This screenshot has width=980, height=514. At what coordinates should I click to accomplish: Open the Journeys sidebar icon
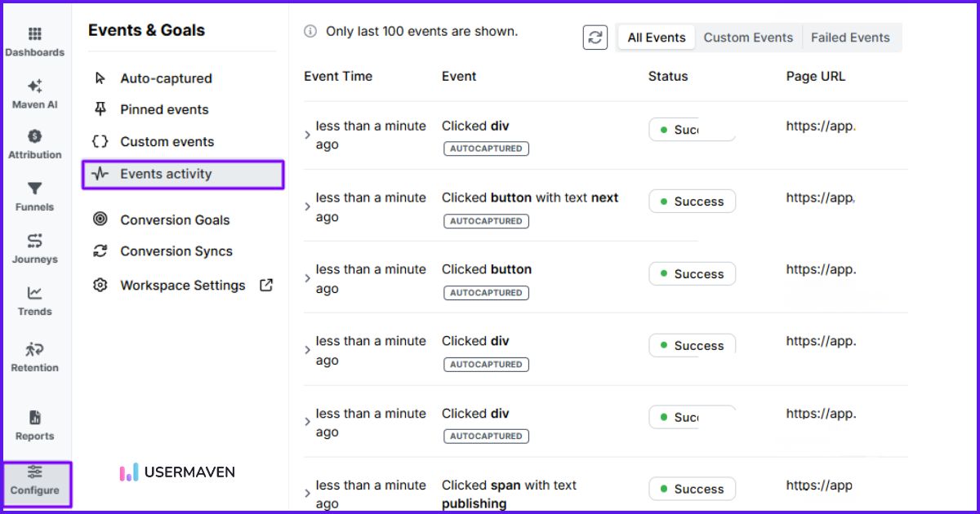pos(34,241)
